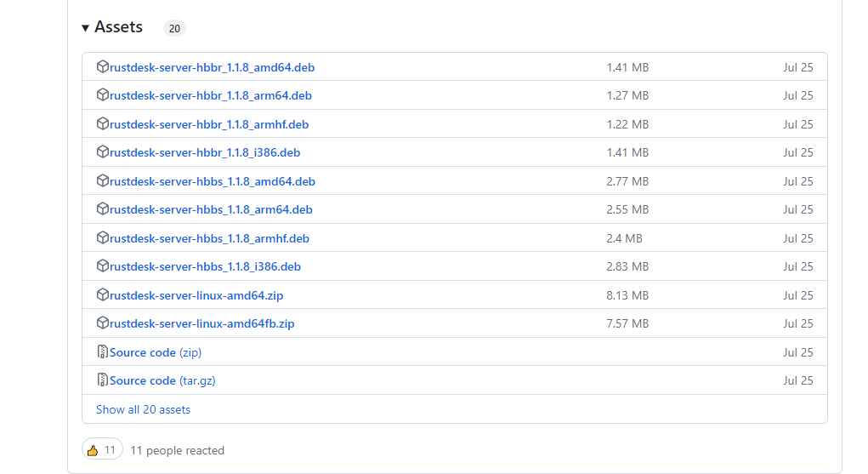Download rustdesk-server-hbbr_1.1.8_amd64.deb
The height and width of the screenshot is (474, 868).
coord(212,67)
